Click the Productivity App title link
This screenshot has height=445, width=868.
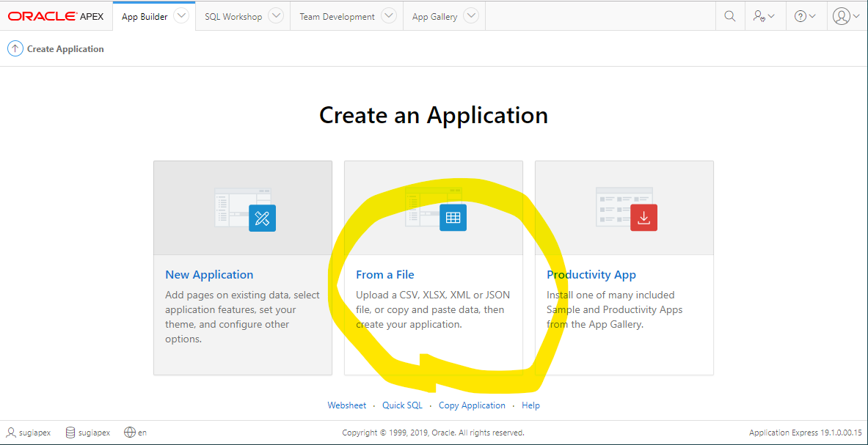pos(591,275)
